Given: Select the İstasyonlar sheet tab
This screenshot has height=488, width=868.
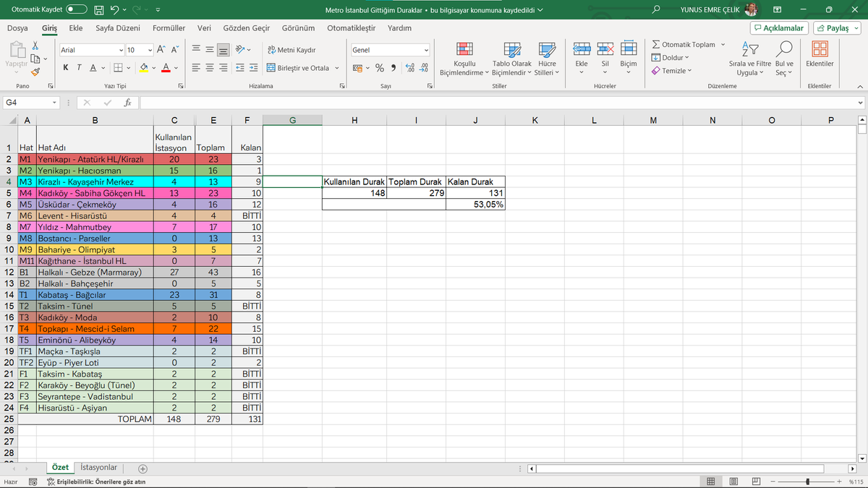Looking at the screenshot, I should point(98,468).
